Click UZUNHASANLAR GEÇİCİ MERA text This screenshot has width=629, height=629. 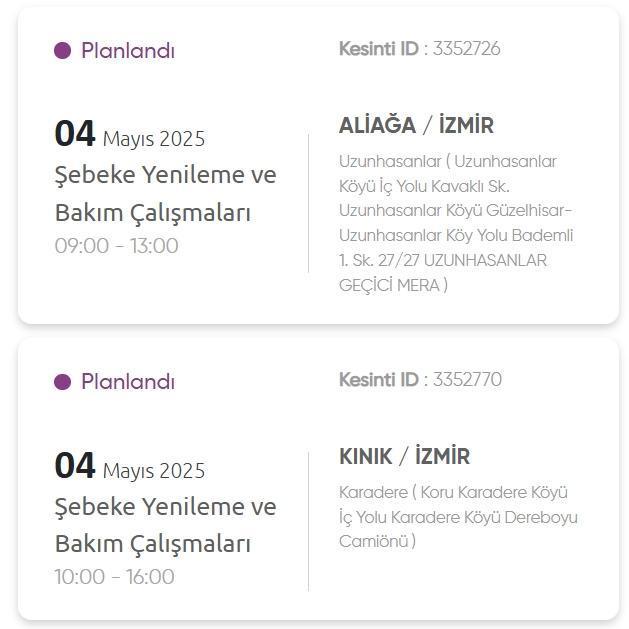coord(443,273)
